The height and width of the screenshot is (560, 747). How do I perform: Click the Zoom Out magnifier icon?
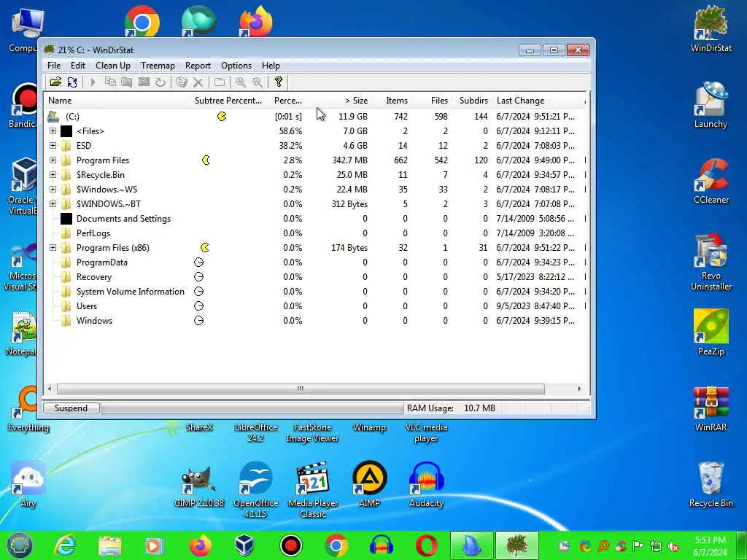(258, 82)
